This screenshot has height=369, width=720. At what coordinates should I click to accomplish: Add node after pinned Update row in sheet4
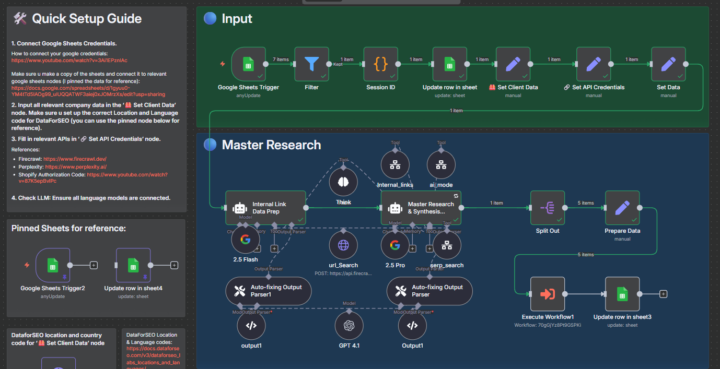point(174,265)
